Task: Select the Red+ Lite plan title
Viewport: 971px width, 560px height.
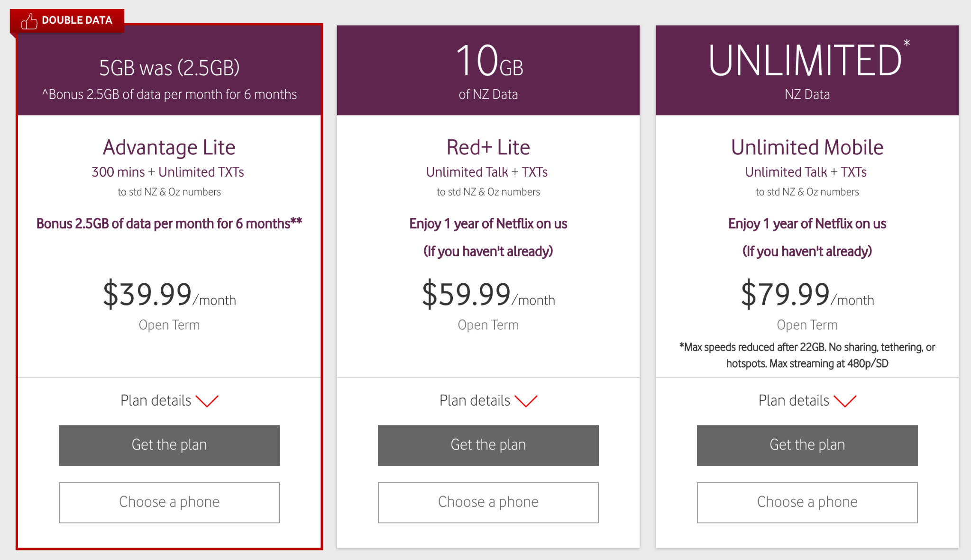Action: click(x=488, y=147)
